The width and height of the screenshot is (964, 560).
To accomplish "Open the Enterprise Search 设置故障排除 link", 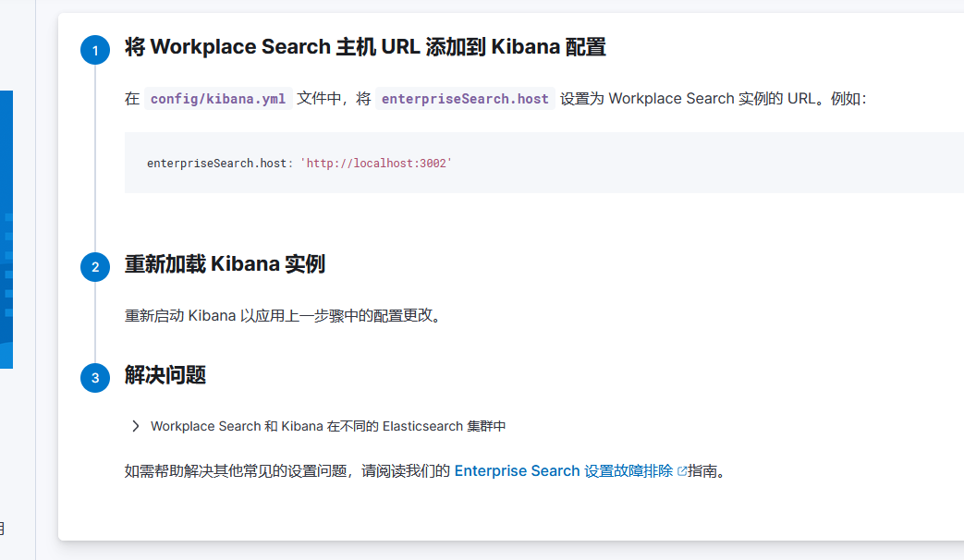I will (x=564, y=471).
